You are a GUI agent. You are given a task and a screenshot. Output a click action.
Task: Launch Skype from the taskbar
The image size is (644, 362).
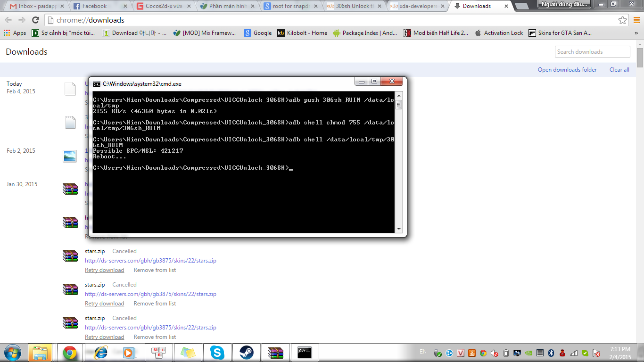pyautogui.click(x=217, y=353)
